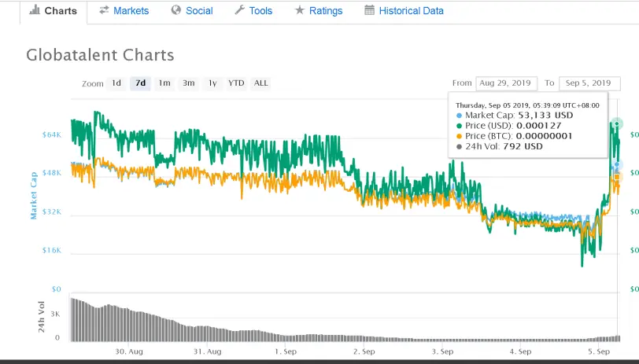Click the Market Cap axis label
Image resolution: width=639 pixels, height=364 pixels.
(34, 196)
